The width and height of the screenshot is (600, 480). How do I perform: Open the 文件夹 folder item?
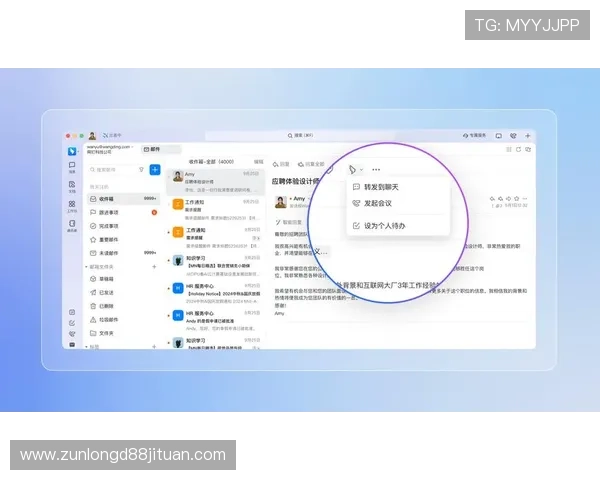123,333
